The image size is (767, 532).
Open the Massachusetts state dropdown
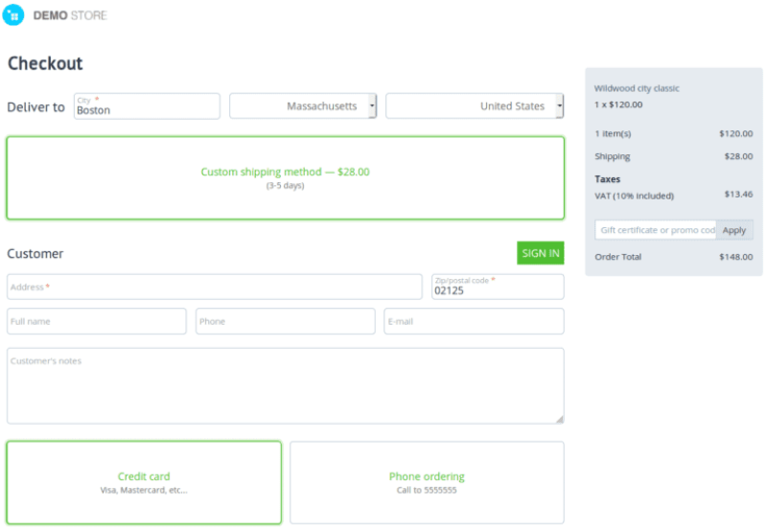(303, 106)
